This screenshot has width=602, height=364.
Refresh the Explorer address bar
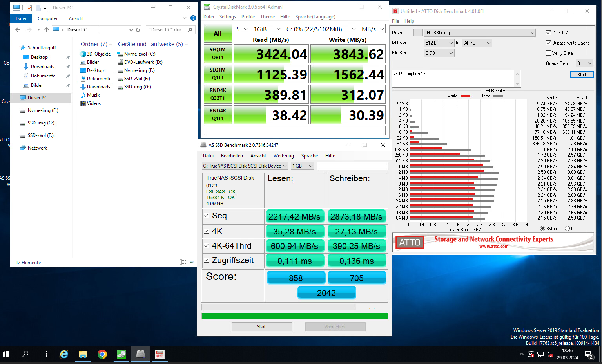138,30
